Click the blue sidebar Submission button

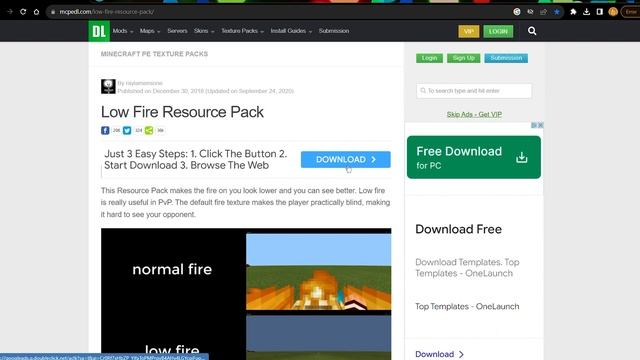(506, 58)
